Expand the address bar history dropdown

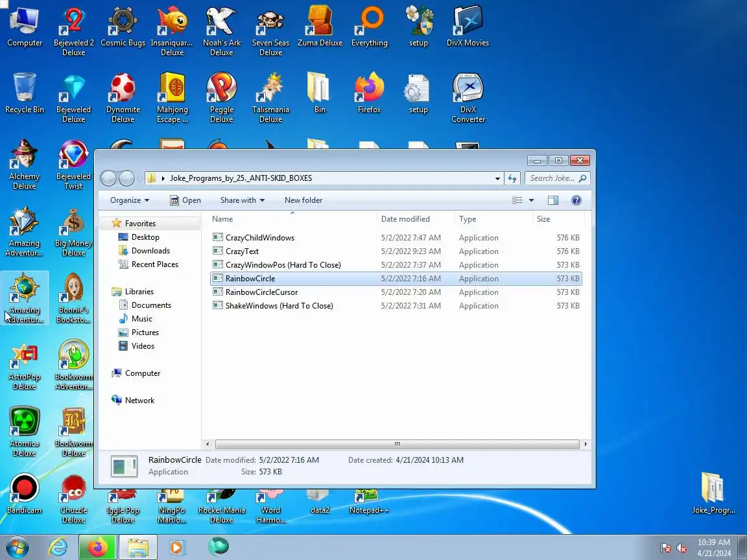(x=497, y=178)
